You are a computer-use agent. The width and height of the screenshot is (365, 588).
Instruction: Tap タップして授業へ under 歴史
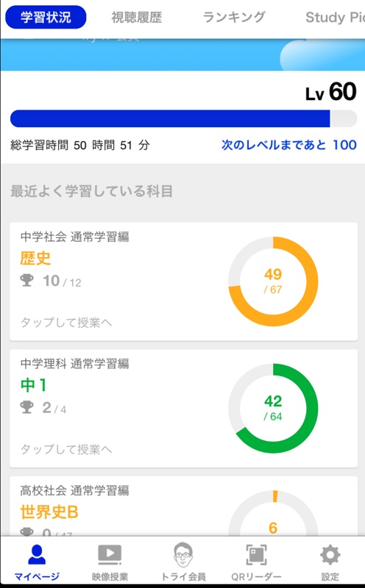click(66, 323)
